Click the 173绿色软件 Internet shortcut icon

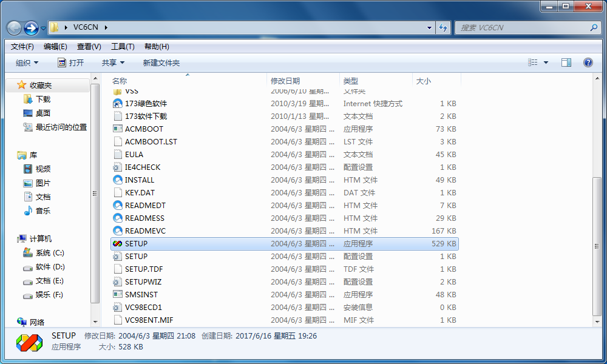pyautogui.click(x=117, y=104)
